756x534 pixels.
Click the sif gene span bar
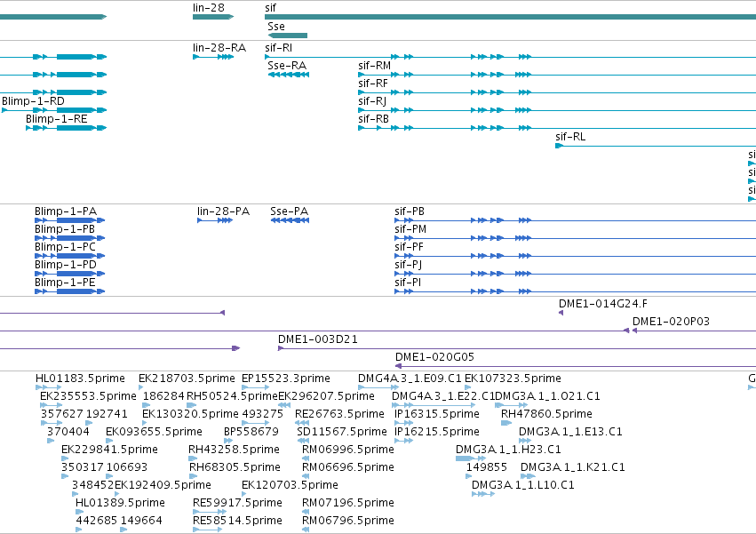pyautogui.click(x=510, y=17)
